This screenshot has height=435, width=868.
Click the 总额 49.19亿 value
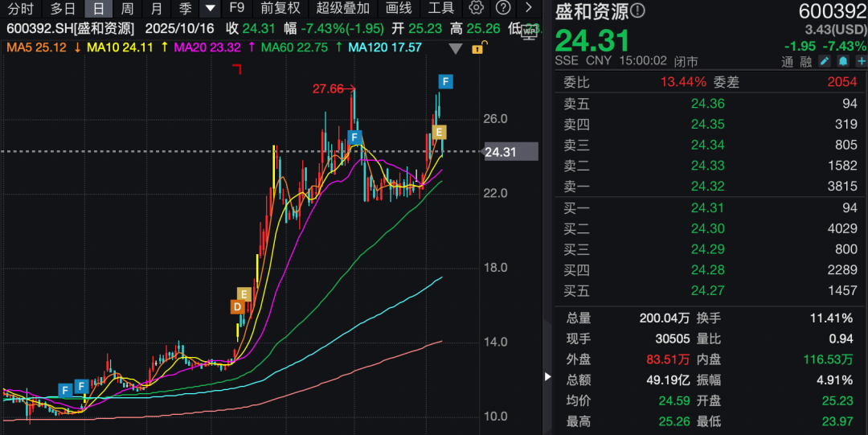(668, 380)
